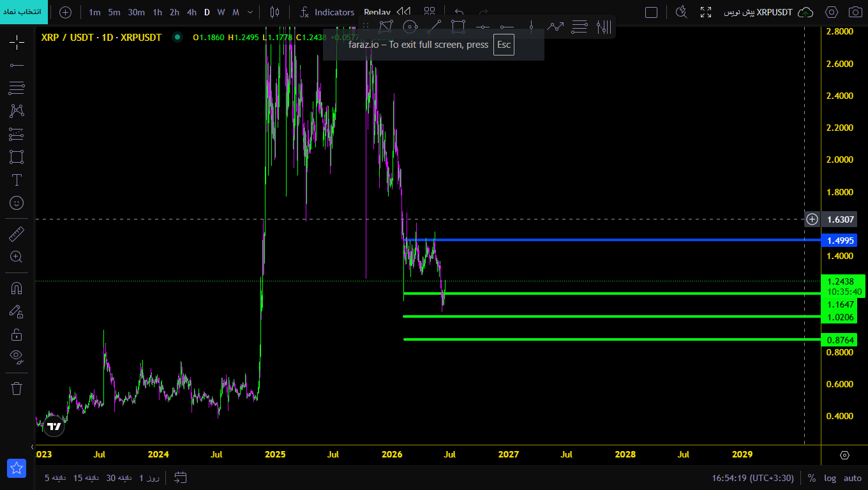This screenshot has width=868, height=490.
Task: Select the crosshair cursor tool
Action: [17, 43]
